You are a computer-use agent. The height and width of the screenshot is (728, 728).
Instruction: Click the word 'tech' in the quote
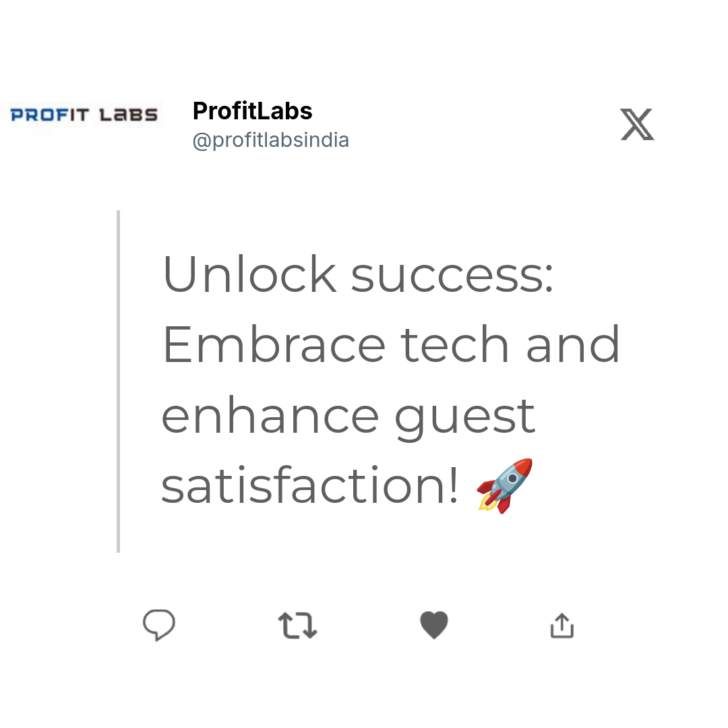pos(454,344)
